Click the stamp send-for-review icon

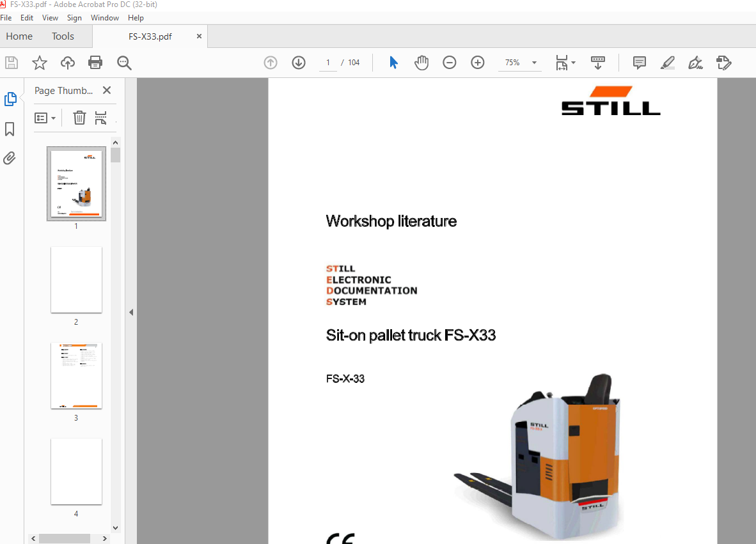pyautogui.click(x=723, y=63)
